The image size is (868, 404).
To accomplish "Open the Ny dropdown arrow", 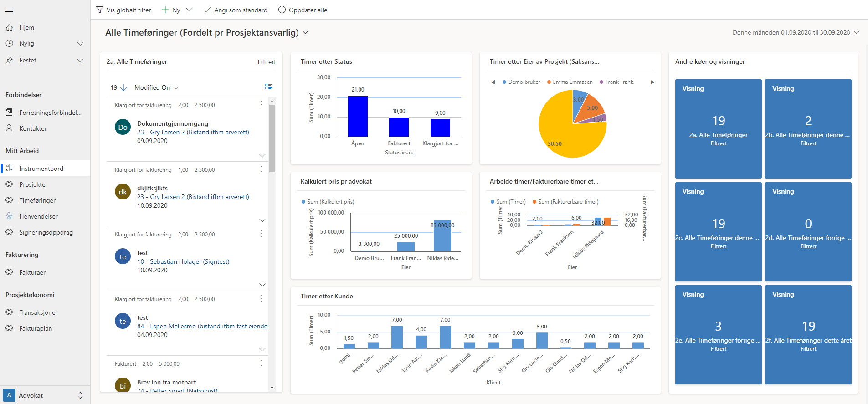I will point(190,10).
